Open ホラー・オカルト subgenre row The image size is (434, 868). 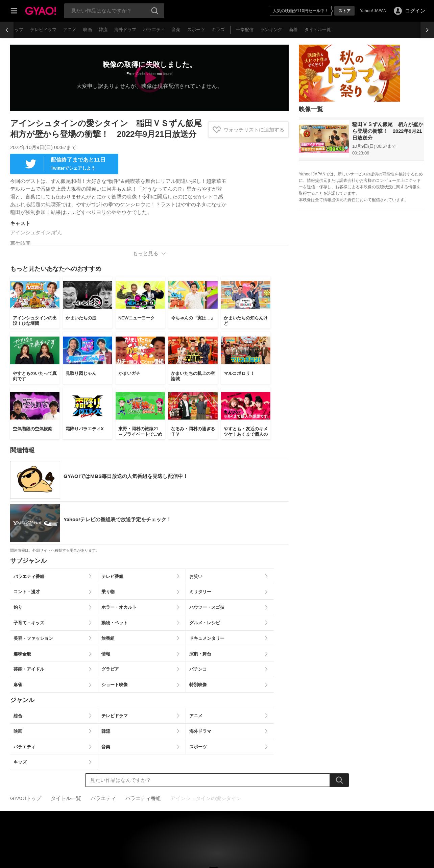point(142,607)
